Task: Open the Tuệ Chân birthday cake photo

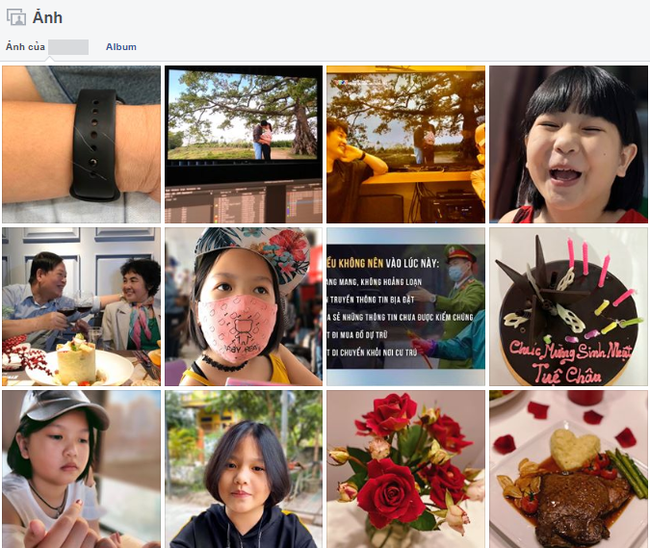Action: [x=568, y=307]
